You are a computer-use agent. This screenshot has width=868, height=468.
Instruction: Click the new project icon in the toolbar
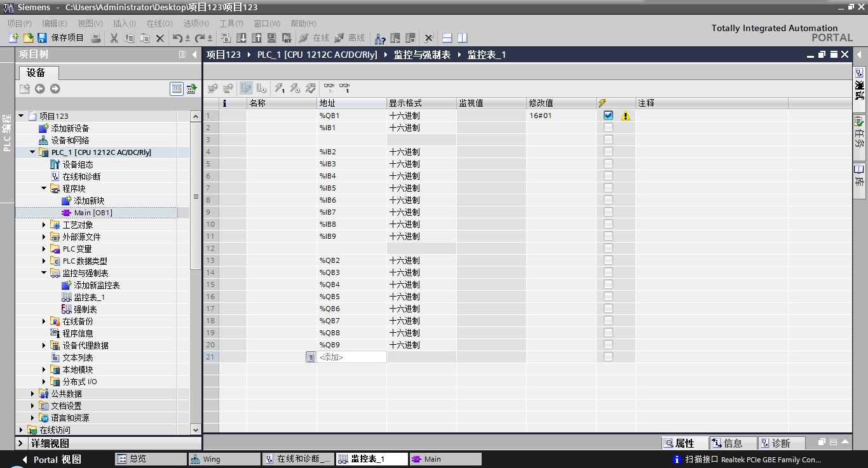(13, 38)
